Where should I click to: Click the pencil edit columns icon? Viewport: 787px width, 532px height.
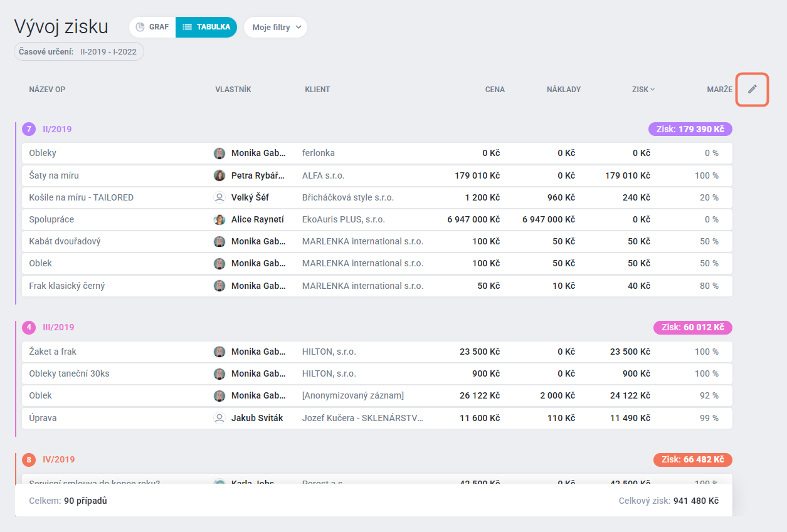[753, 90]
